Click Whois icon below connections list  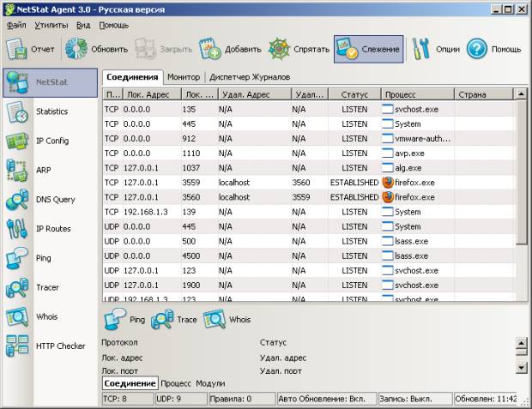coord(215,319)
